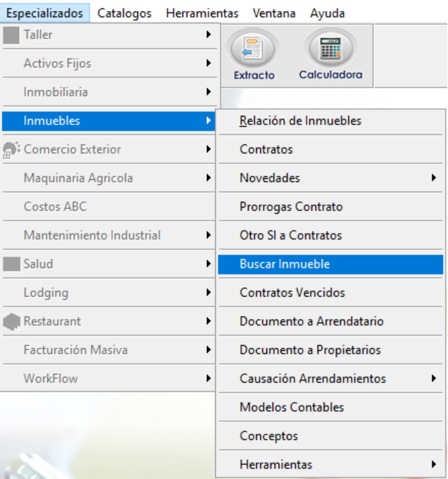Select the Salud menu entry
448x479 pixels.
coord(109,264)
